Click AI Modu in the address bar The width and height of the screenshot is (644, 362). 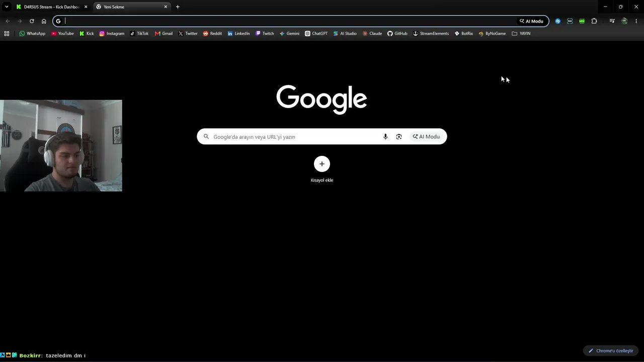531,21
